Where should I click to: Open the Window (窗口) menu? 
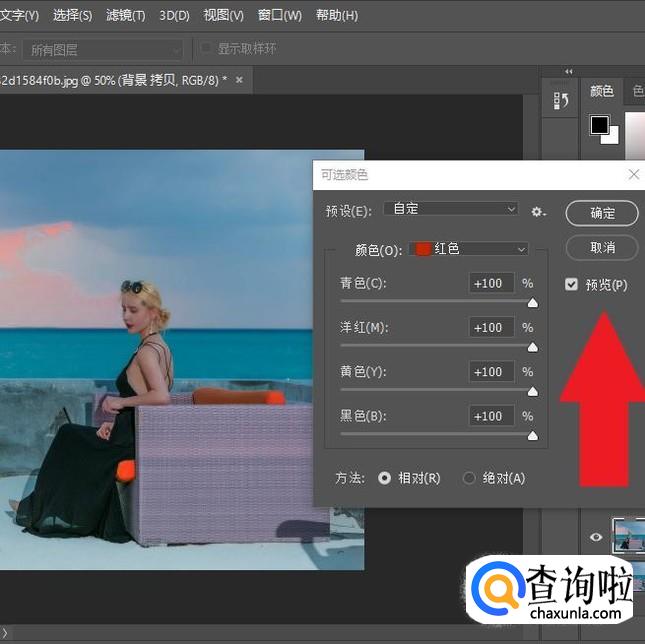coord(279,15)
